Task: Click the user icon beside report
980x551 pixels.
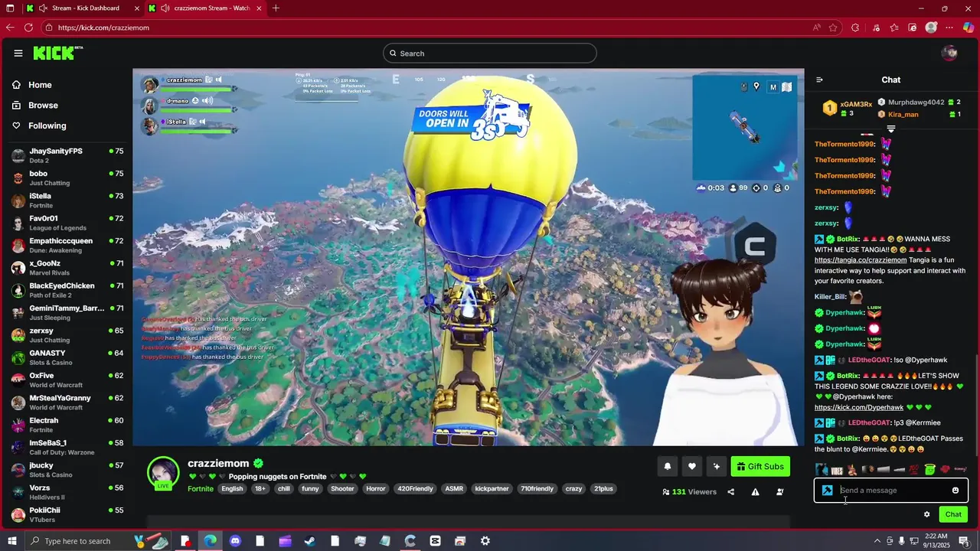Action: point(779,492)
